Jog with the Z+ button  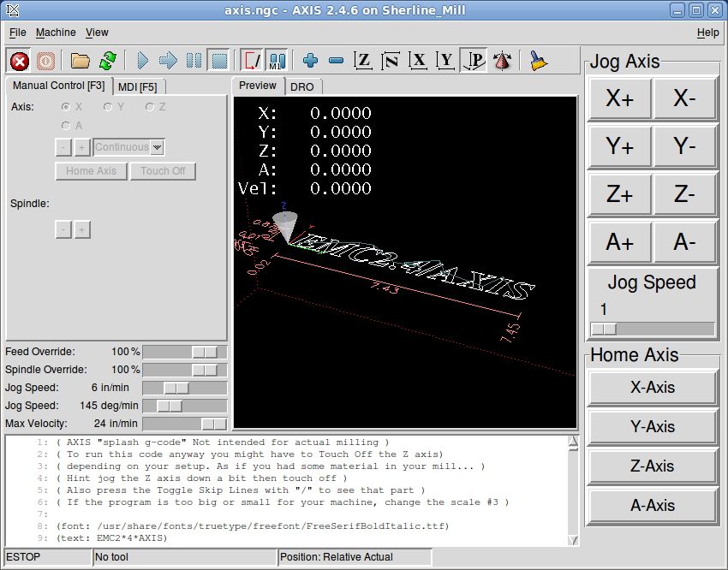[x=620, y=194]
